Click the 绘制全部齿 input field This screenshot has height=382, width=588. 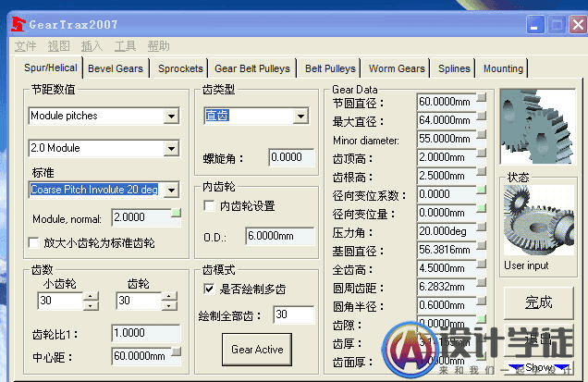pos(294,314)
